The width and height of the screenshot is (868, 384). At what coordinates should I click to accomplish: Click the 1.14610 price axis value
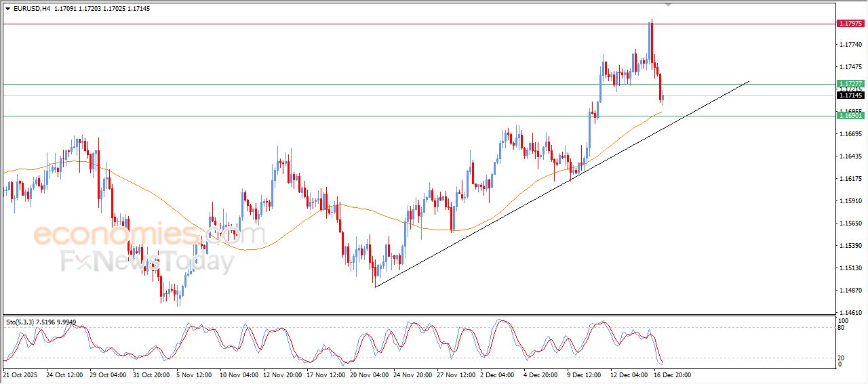(850, 312)
